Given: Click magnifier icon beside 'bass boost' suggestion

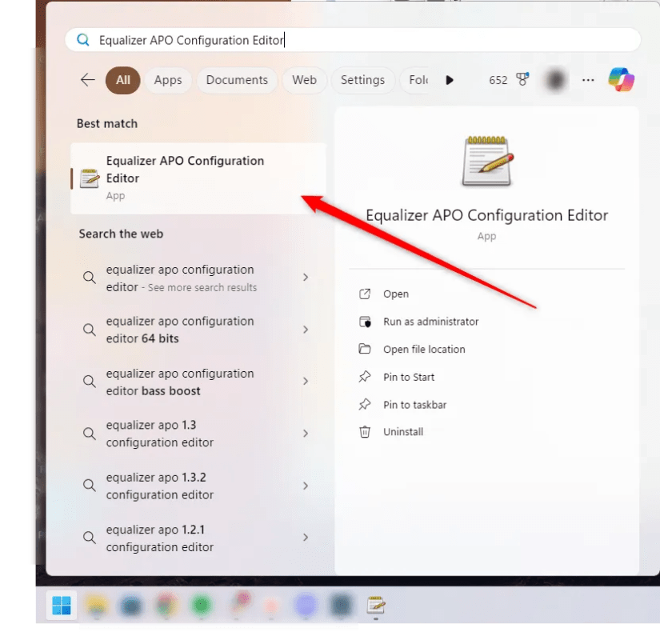Looking at the screenshot, I should tap(90, 382).
